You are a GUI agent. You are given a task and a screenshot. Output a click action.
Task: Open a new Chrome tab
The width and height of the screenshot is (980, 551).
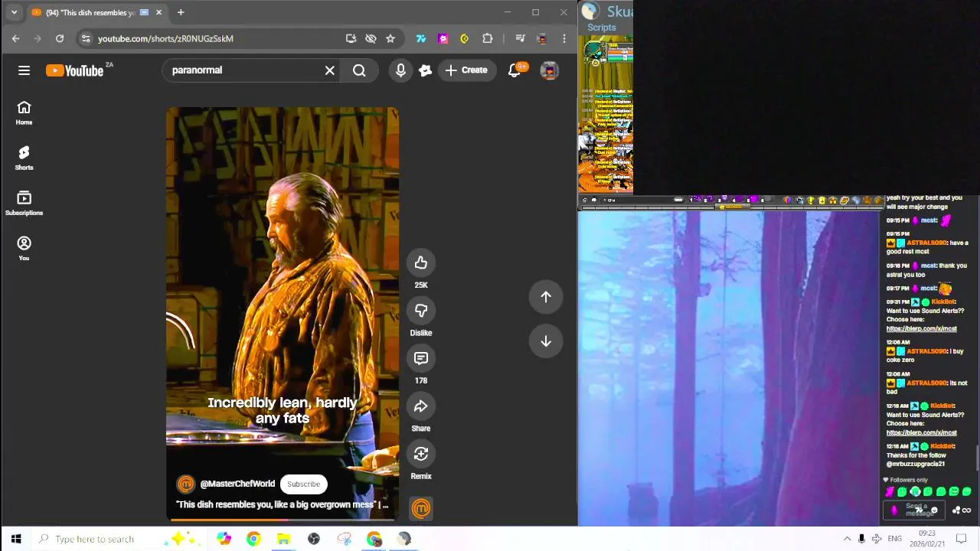pos(181,12)
